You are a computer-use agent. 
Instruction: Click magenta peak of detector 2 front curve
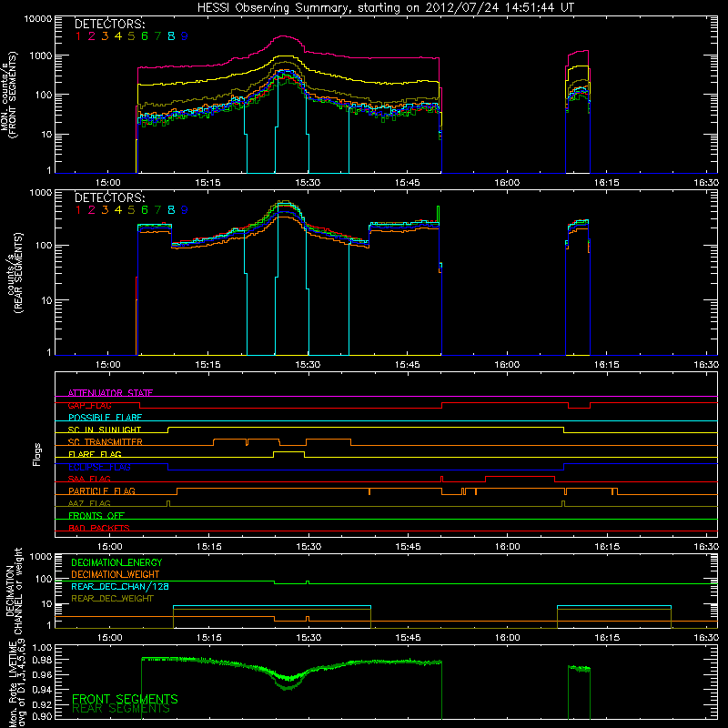(x=285, y=36)
